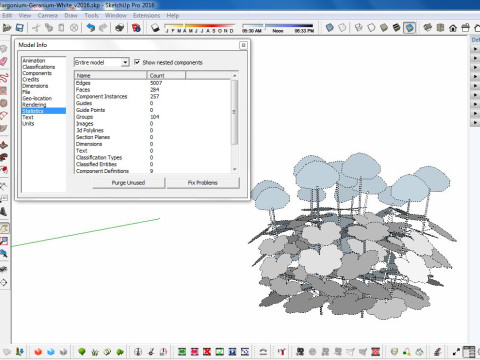The height and width of the screenshot is (360, 480).
Task: Select the Push/Pull tool
Action: (x=4, y=145)
